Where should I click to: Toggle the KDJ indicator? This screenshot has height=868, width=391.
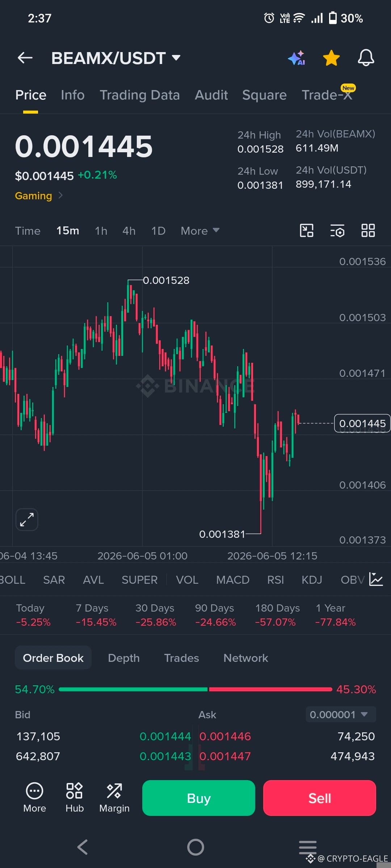click(312, 580)
